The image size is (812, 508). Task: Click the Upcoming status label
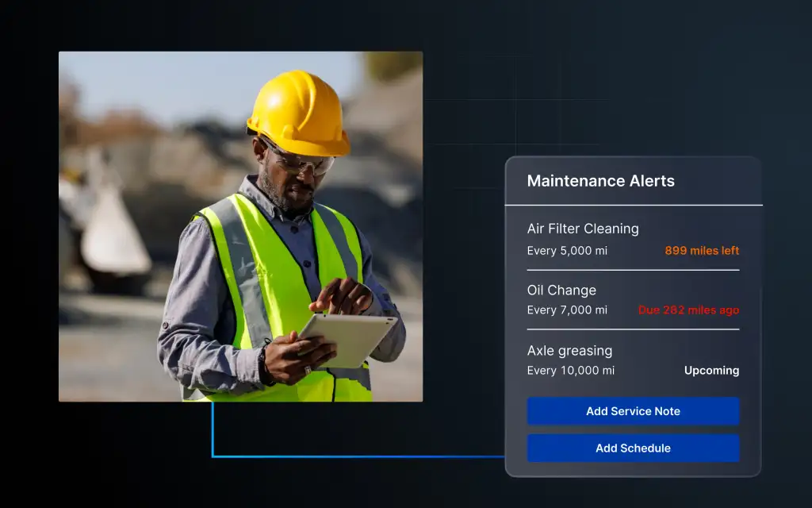coord(711,370)
